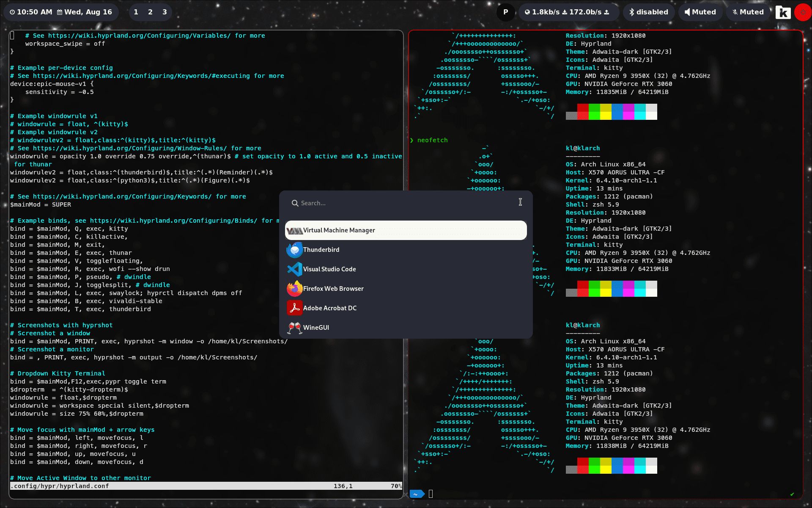Click 'workspace_swipe = off' line
The width and height of the screenshot is (812, 508).
point(65,44)
